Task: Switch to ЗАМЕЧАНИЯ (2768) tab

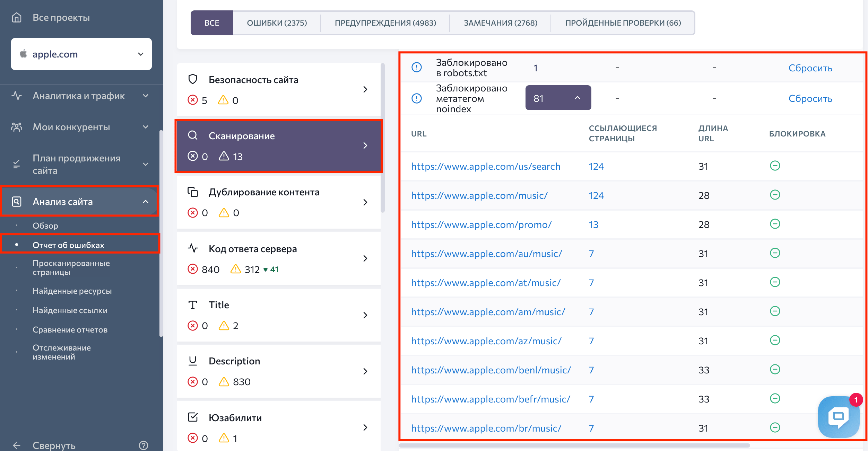Action: coord(501,23)
